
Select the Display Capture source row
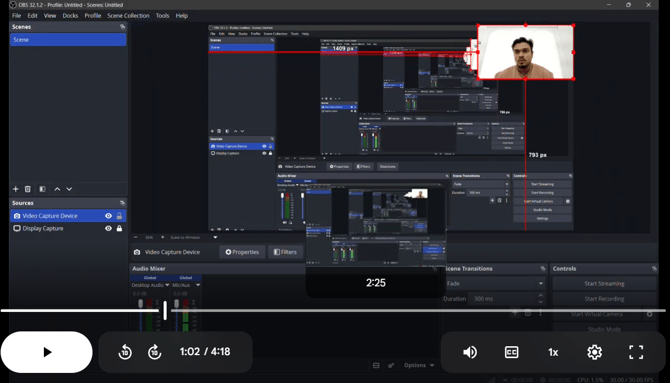(x=68, y=228)
